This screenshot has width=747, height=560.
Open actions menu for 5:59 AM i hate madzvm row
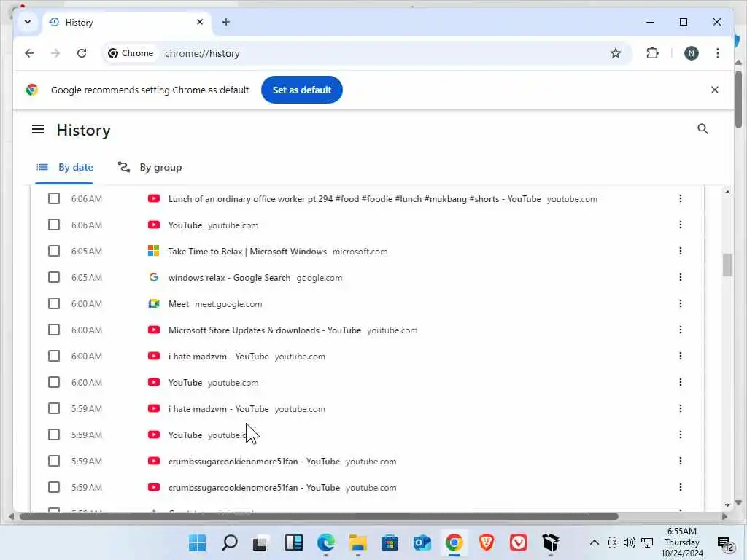point(681,408)
